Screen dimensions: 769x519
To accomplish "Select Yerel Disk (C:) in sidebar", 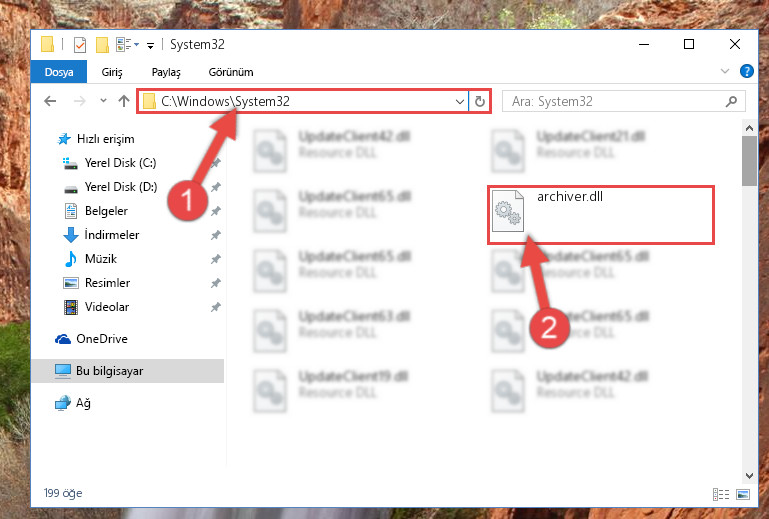I will [x=120, y=163].
